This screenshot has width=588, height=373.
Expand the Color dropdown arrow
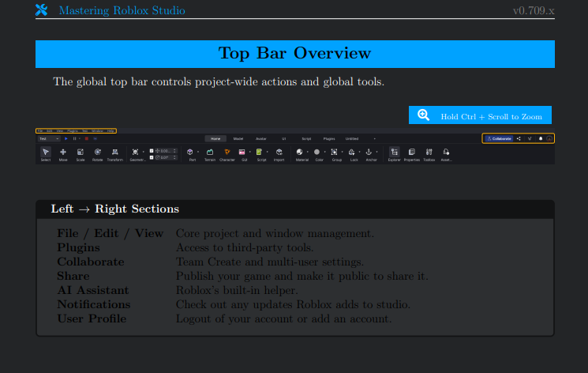point(324,152)
